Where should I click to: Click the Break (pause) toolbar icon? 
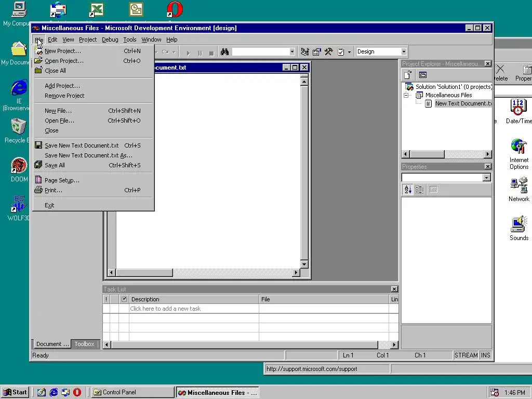[x=200, y=53]
